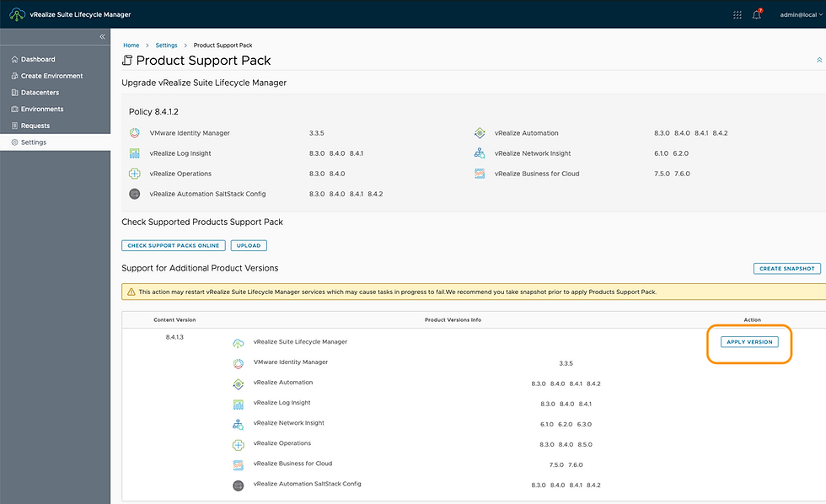Click vRealize Business for Cloud text in table
This screenshot has width=826, height=504.
tap(293, 464)
